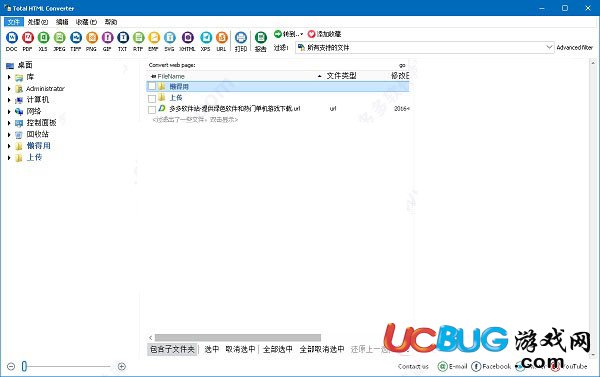Screen dimensions: 600x377
Task: Expand the 网络 tree node
Action: (x=9, y=112)
